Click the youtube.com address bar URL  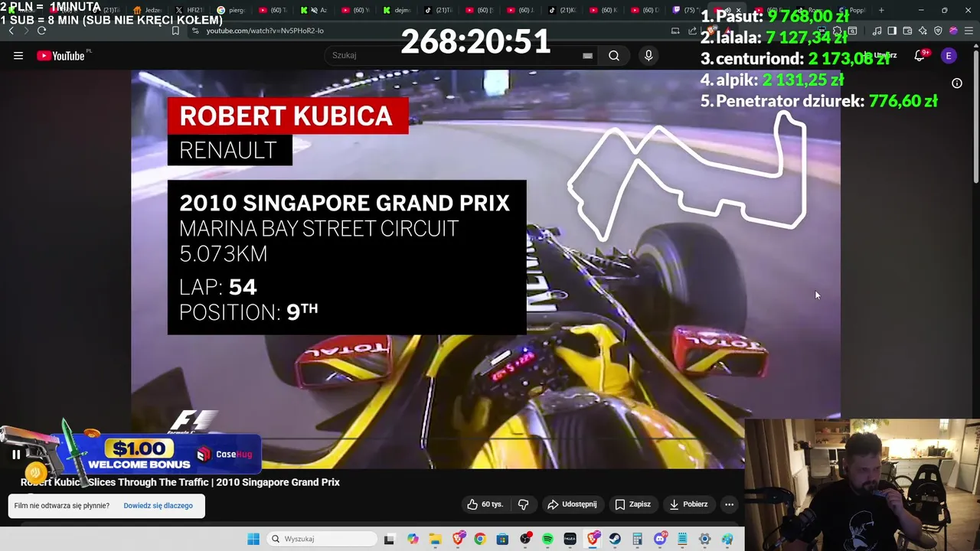[x=265, y=31]
